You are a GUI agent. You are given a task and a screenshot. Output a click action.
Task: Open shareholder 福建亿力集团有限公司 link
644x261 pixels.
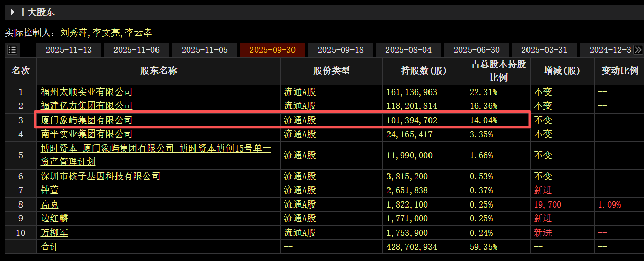coord(87,106)
